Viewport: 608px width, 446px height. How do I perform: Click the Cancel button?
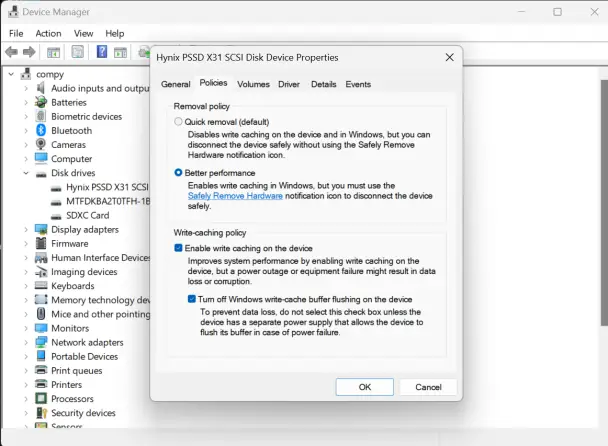[x=428, y=387]
